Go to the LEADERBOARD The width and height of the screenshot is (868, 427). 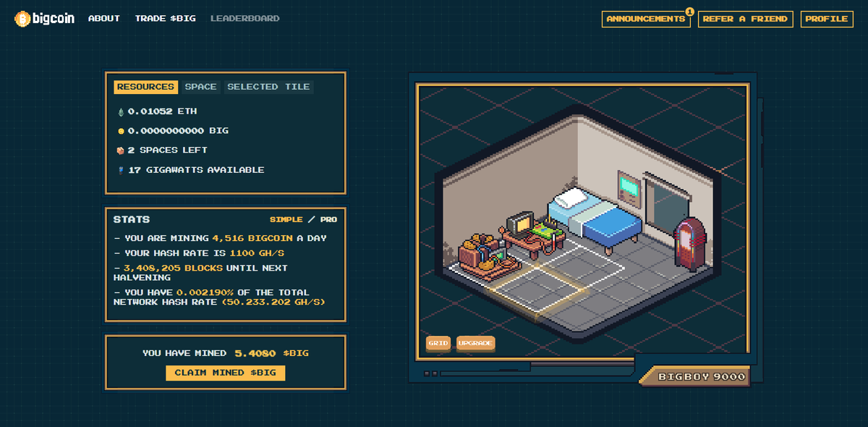coord(244,19)
